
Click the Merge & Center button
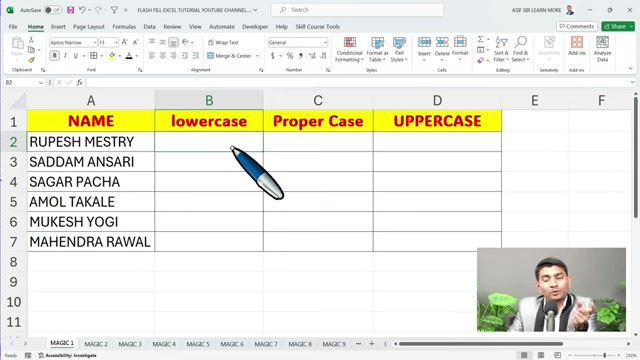click(229, 56)
